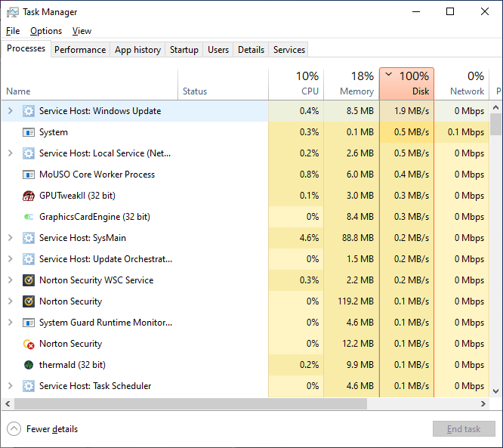Viewport: 503px width, 448px height.
Task: Click the MoUSO Core Worker Process icon
Action: coord(29,175)
